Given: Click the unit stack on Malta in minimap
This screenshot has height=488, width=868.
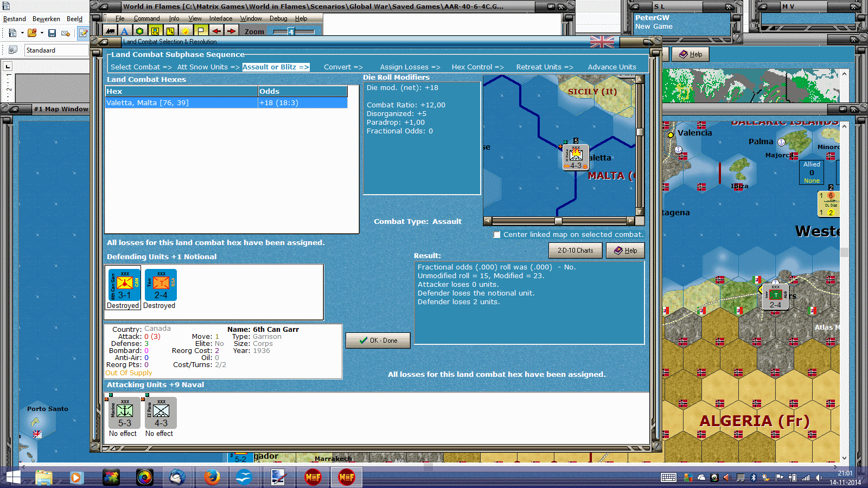Looking at the screenshot, I should coord(576,157).
